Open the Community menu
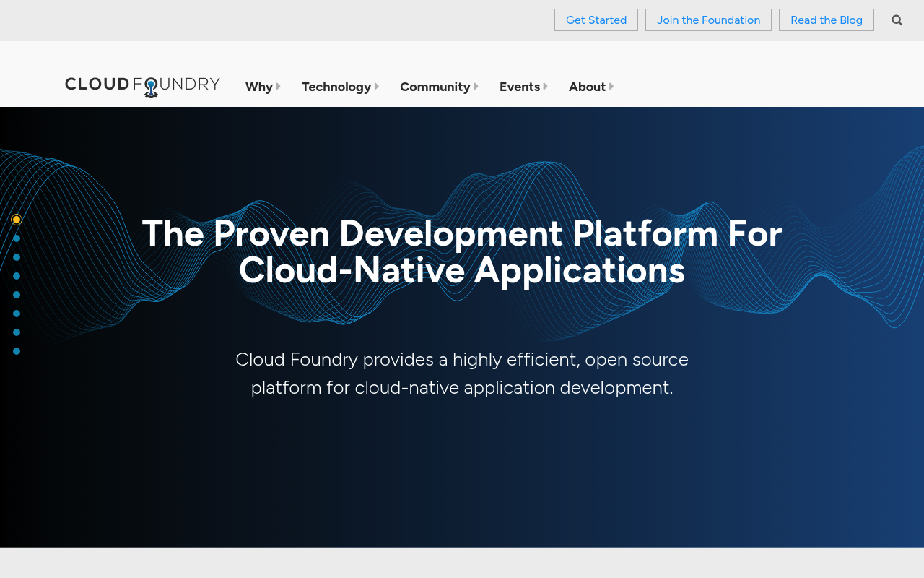924x578 pixels. pos(435,87)
